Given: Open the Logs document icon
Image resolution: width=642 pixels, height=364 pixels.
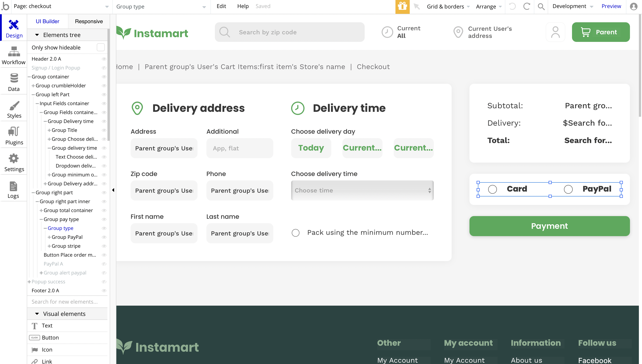Looking at the screenshot, I should [13, 186].
